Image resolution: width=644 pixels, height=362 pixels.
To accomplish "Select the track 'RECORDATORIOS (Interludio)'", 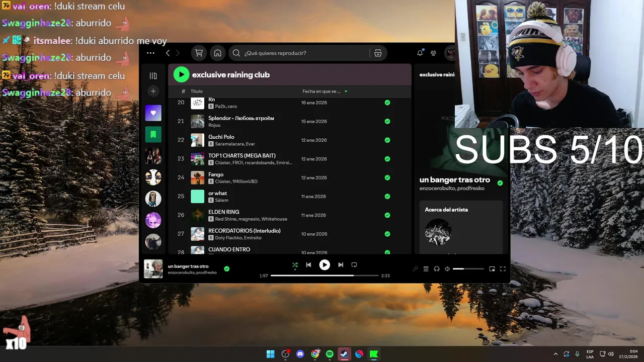I will click(245, 231).
